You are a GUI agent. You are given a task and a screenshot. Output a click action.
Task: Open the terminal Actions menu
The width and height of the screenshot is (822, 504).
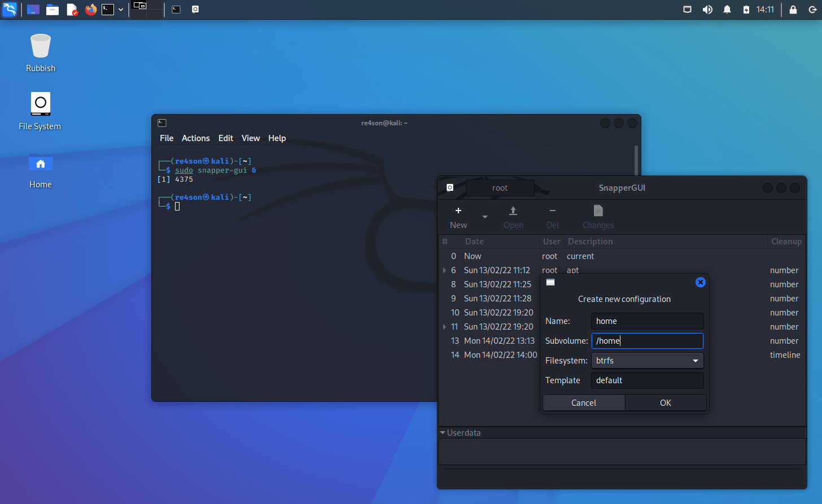coord(195,138)
